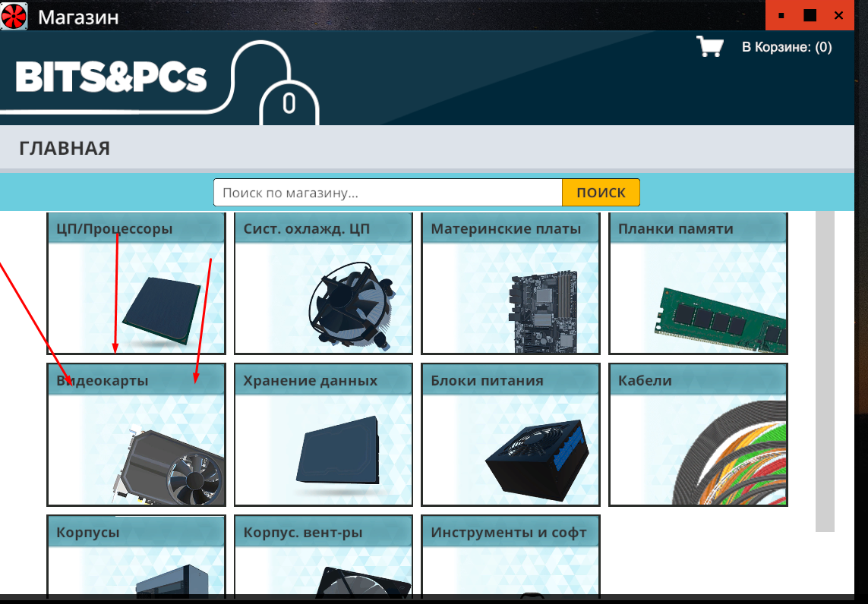Maximize the Магазин window
This screenshot has height=604, width=868.
[810, 15]
